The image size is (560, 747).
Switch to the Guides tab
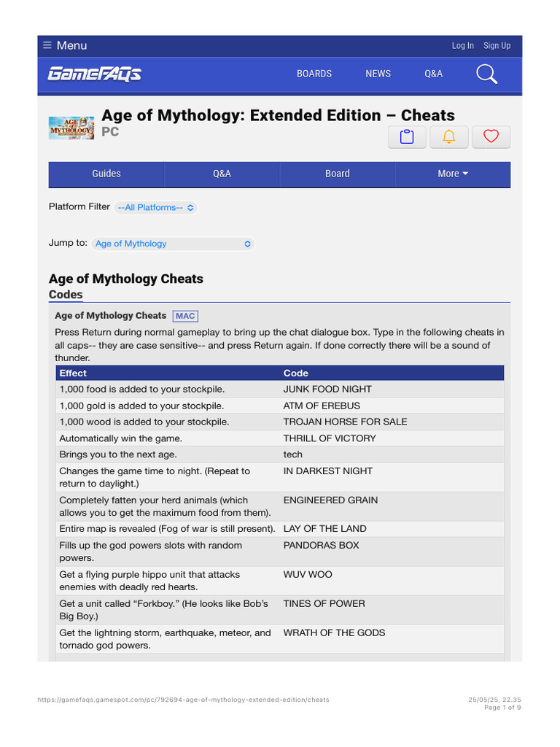pyautogui.click(x=106, y=174)
